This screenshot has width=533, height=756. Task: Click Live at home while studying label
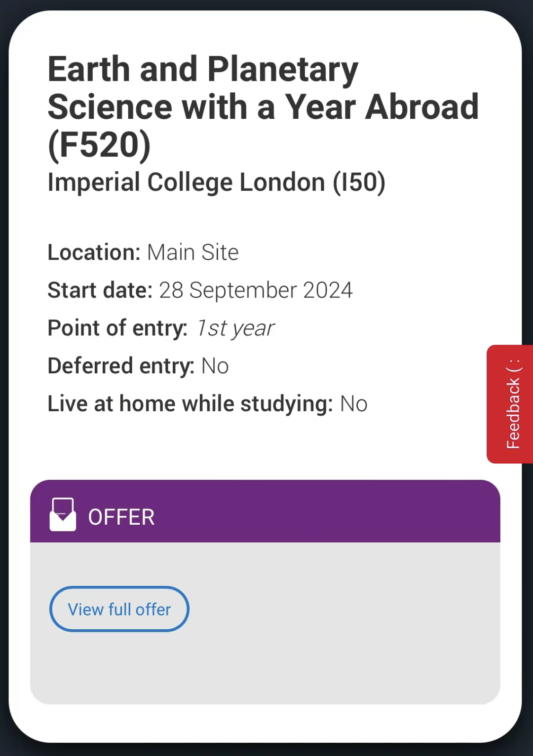[x=190, y=404]
